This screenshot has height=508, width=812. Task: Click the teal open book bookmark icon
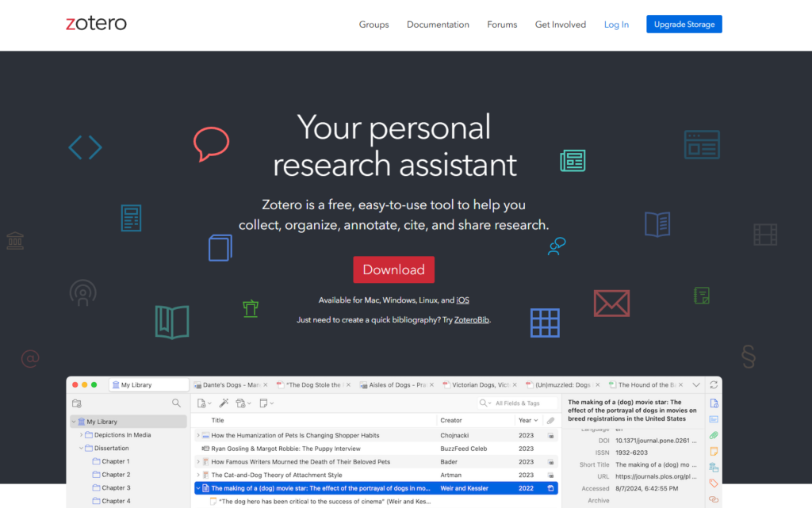(x=172, y=322)
